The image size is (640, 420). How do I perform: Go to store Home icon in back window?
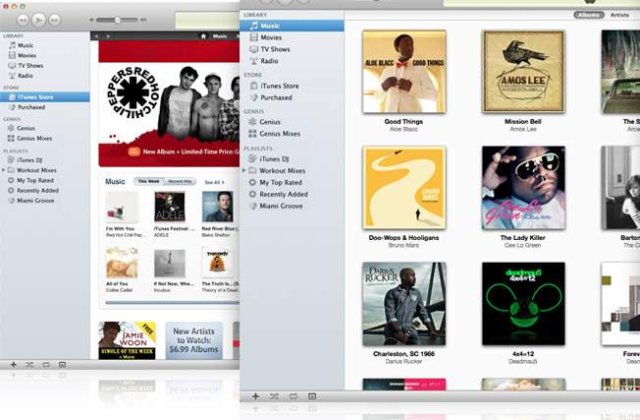tap(203, 36)
